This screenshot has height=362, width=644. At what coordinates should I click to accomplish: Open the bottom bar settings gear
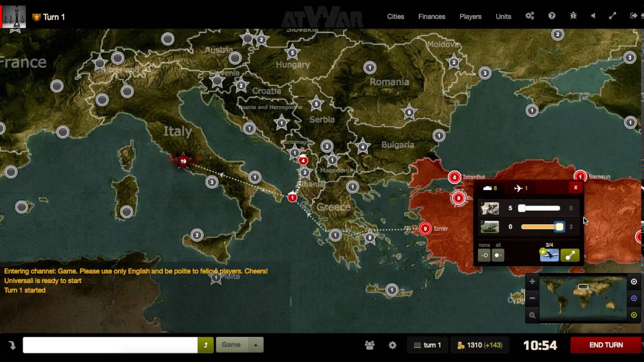click(392, 345)
